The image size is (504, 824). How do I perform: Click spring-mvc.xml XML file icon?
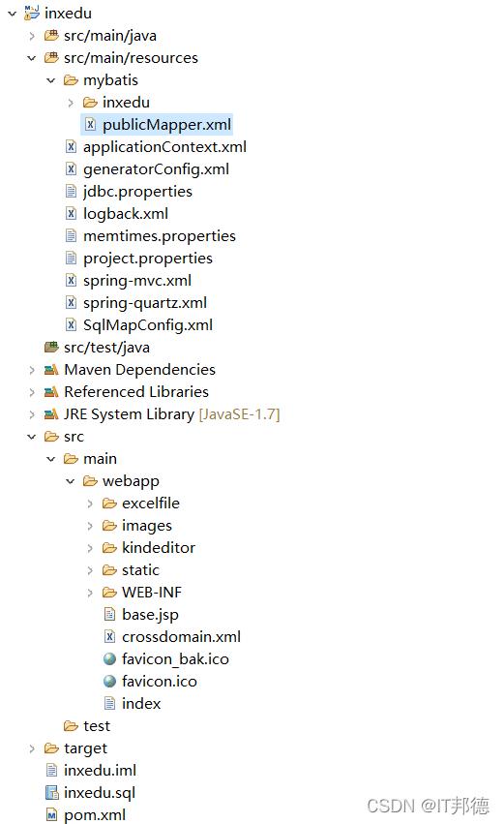click(x=71, y=280)
